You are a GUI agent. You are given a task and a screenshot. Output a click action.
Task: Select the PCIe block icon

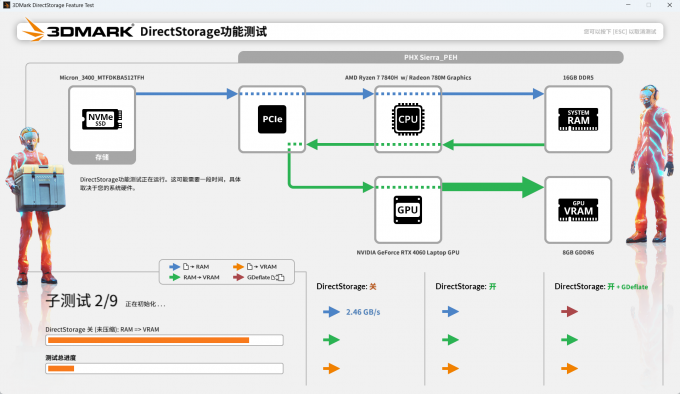[x=272, y=119]
